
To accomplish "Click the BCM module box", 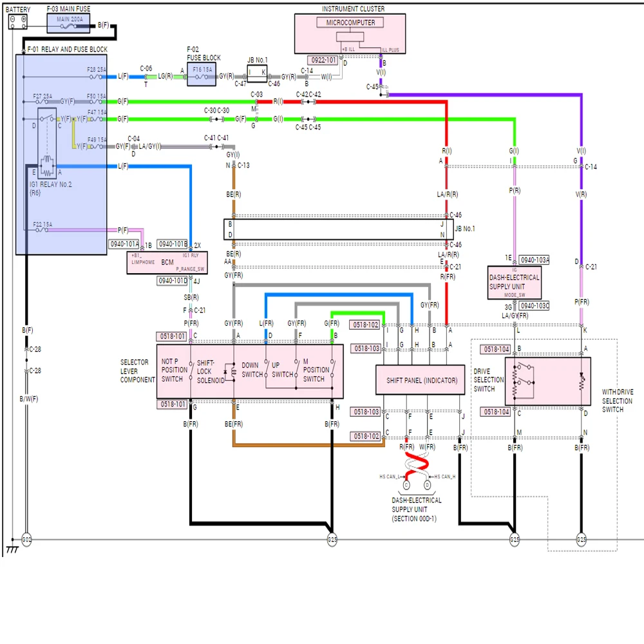I will pos(167,263).
